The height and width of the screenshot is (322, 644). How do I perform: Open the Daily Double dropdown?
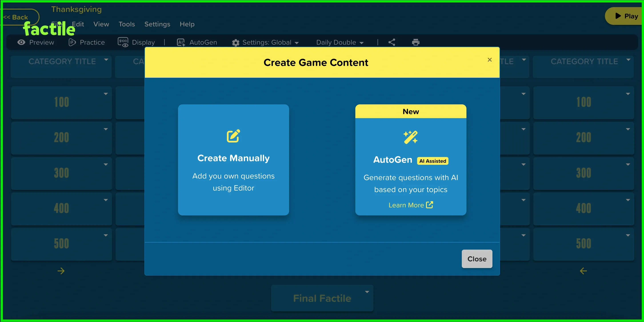coord(339,42)
